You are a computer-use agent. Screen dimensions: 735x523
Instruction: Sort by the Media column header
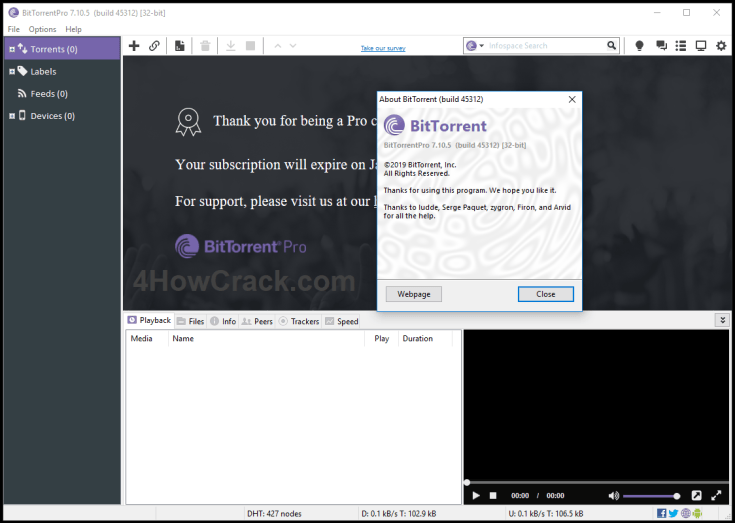click(147, 338)
